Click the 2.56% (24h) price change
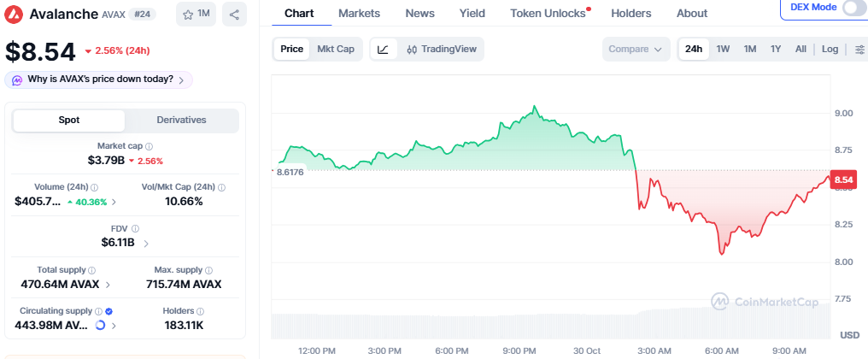This screenshot has width=868, height=359. [117, 51]
